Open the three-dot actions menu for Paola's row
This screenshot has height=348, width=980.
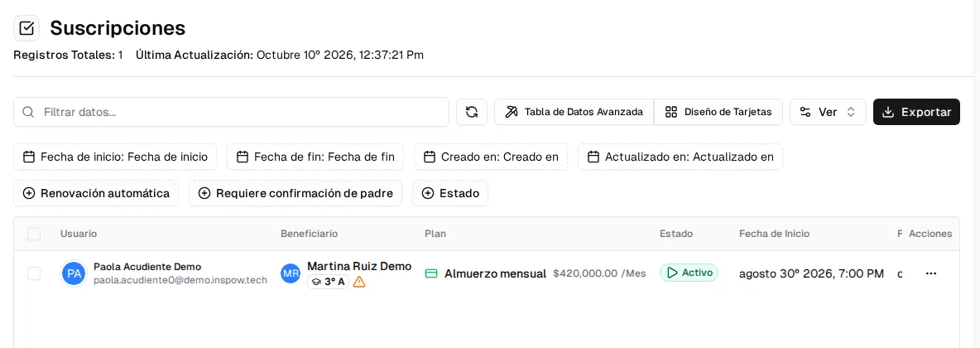tap(931, 273)
